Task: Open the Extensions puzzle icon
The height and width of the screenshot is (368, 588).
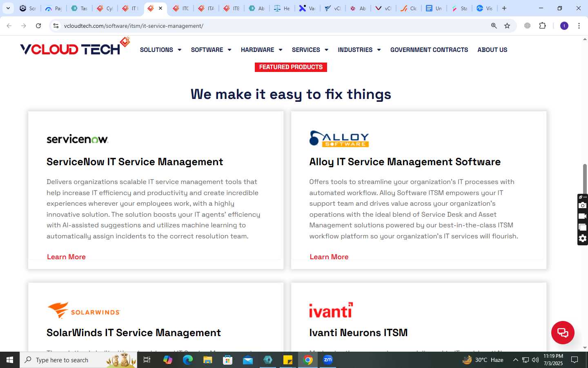Action: tap(542, 26)
